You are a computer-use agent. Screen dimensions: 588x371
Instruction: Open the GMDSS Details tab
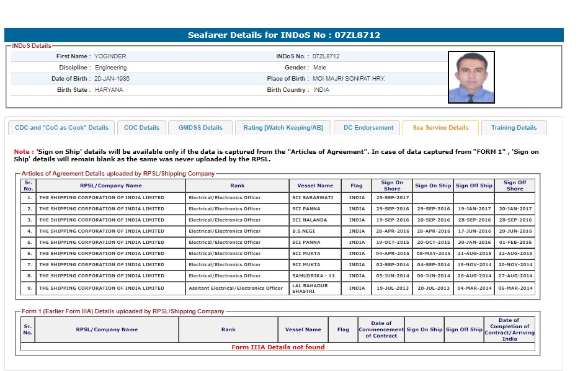tap(200, 128)
